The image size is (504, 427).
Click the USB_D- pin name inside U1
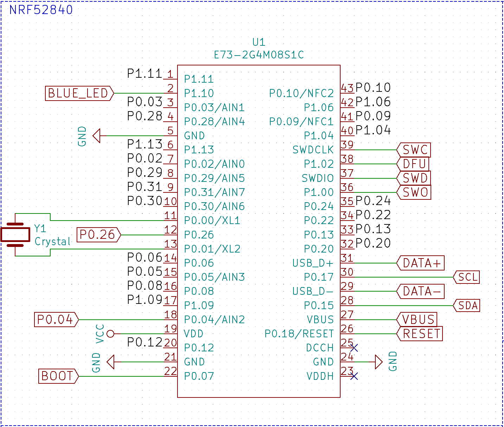pos(313,291)
